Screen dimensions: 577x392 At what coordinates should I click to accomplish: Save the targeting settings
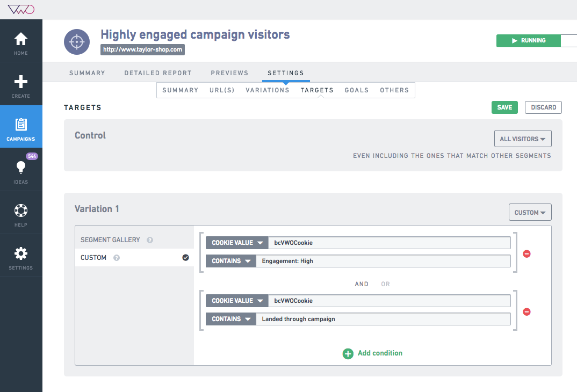[504, 107]
